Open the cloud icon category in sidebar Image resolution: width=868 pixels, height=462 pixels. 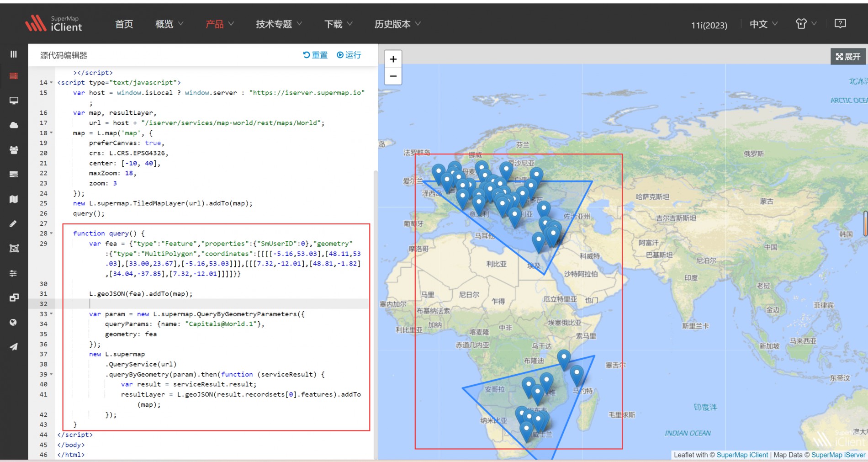click(x=14, y=125)
